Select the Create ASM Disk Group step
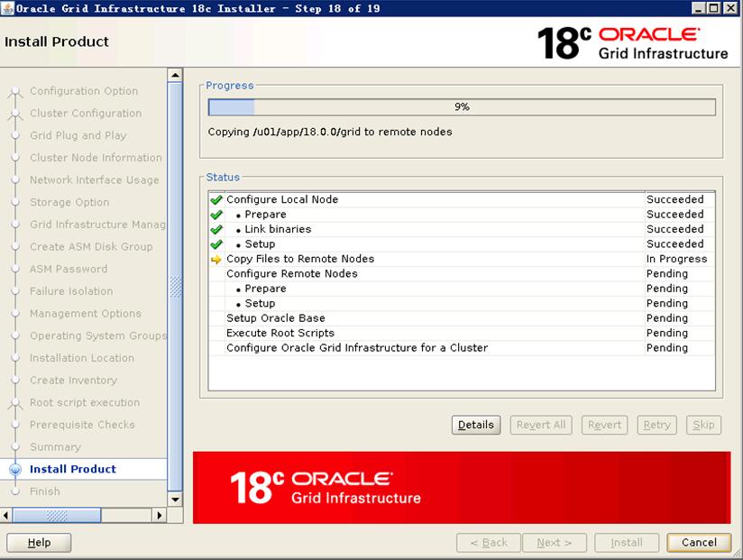 [x=91, y=247]
